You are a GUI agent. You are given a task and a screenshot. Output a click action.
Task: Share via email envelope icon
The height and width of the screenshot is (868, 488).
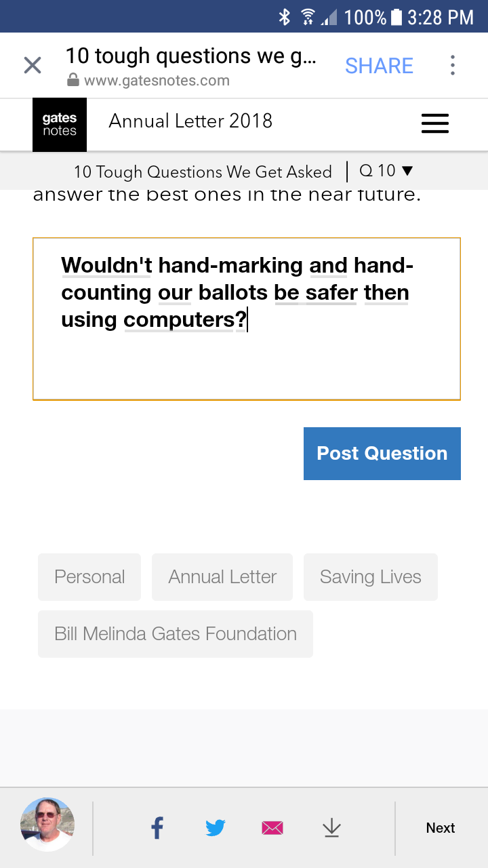[x=272, y=827]
